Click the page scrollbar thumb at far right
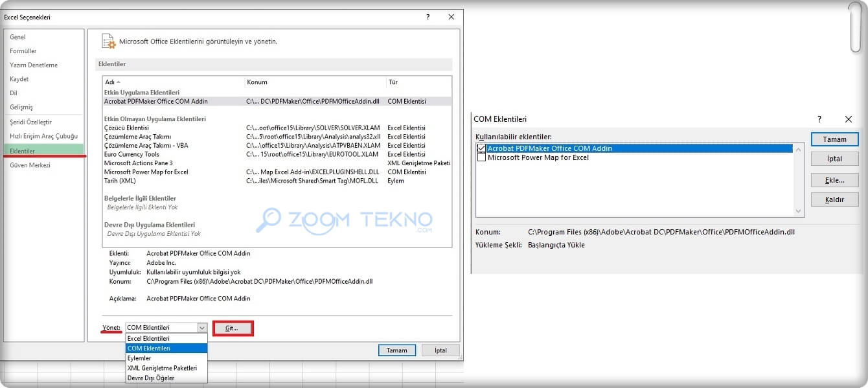 click(856, 27)
